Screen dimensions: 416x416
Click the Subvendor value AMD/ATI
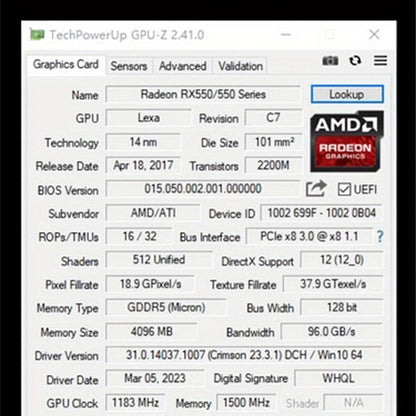[153, 213]
